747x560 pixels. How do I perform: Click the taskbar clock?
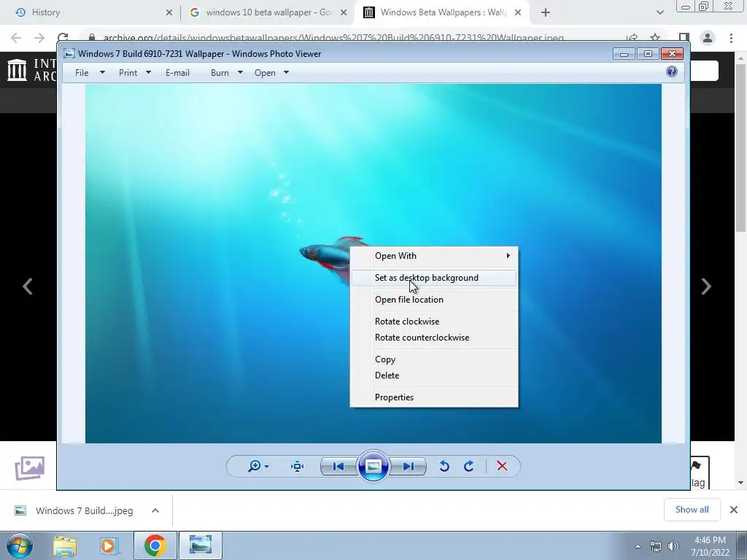(x=710, y=546)
